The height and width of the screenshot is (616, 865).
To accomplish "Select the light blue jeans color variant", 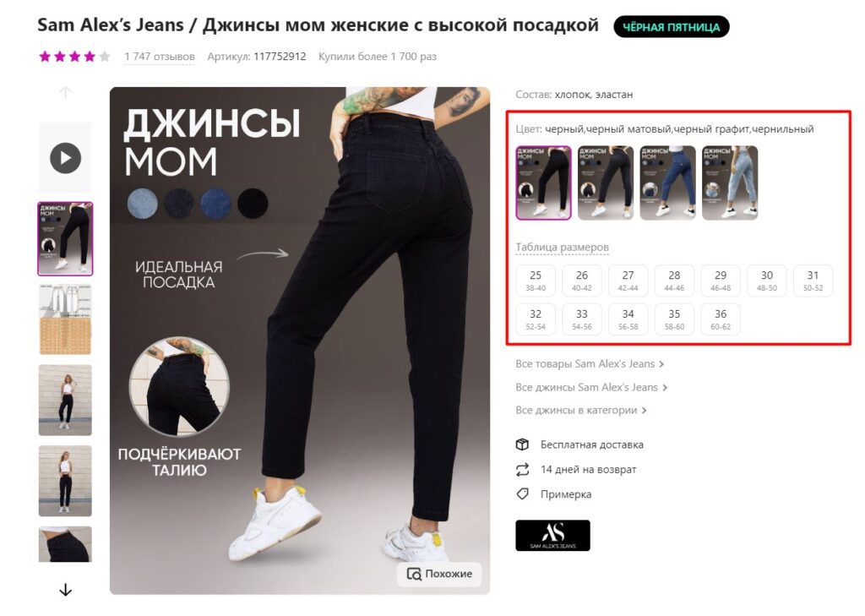I will [x=730, y=183].
